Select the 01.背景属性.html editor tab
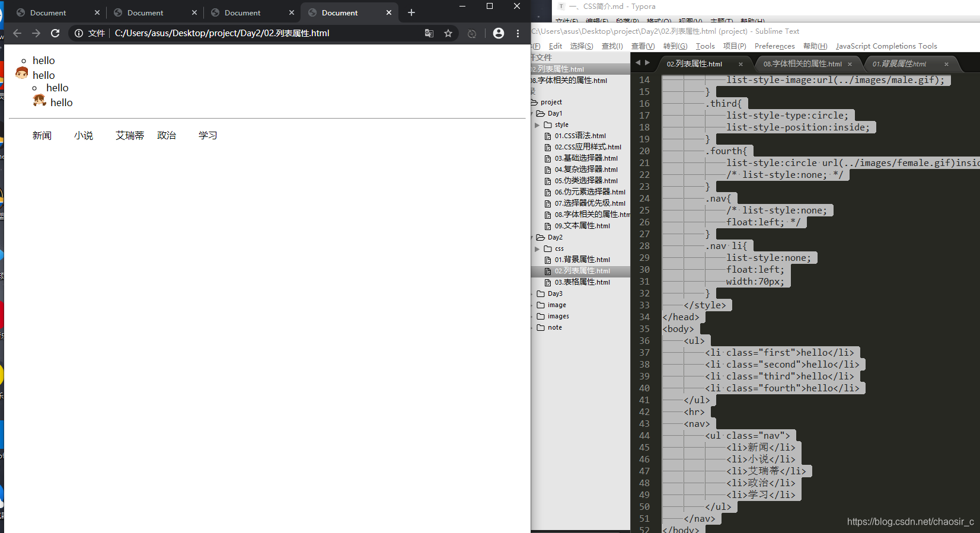The height and width of the screenshot is (533, 980). (899, 64)
